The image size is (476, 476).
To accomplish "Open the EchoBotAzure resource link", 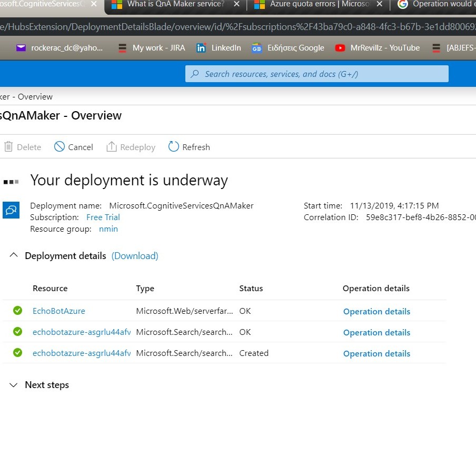I will (x=59, y=311).
